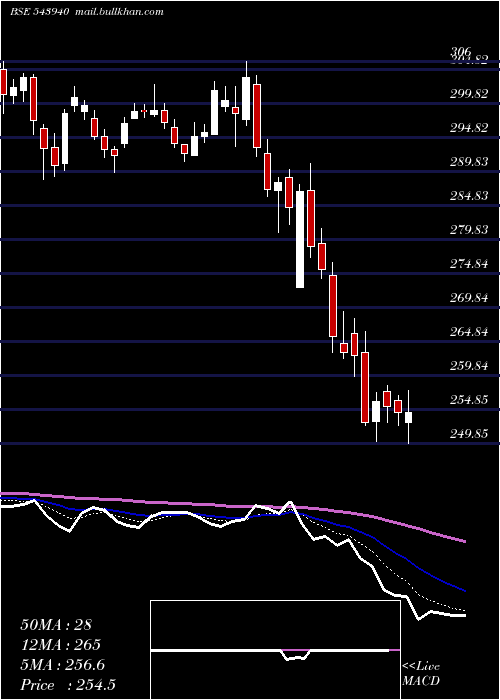This screenshot has width=500, height=700.
Task: Click the 269.84 price axis label
Action: click(x=469, y=298)
